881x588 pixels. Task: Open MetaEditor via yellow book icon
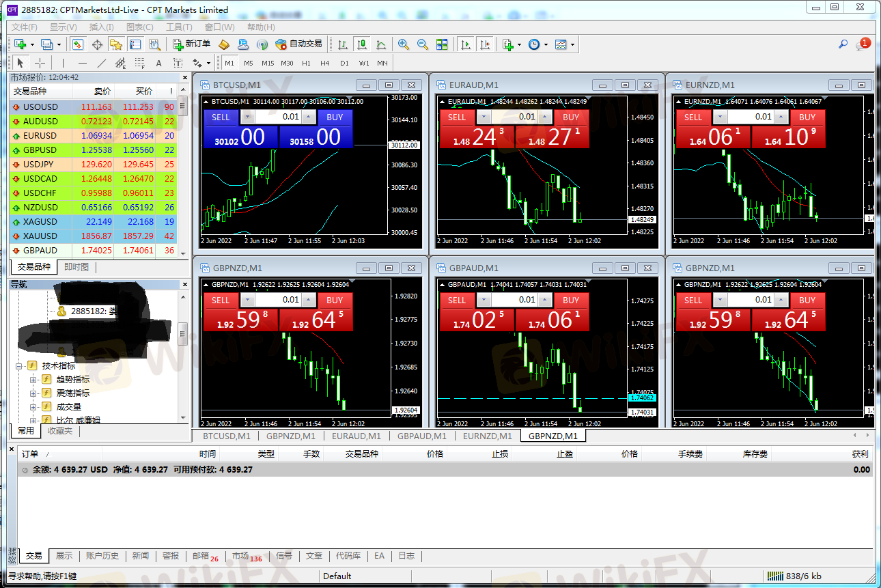click(x=224, y=44)
